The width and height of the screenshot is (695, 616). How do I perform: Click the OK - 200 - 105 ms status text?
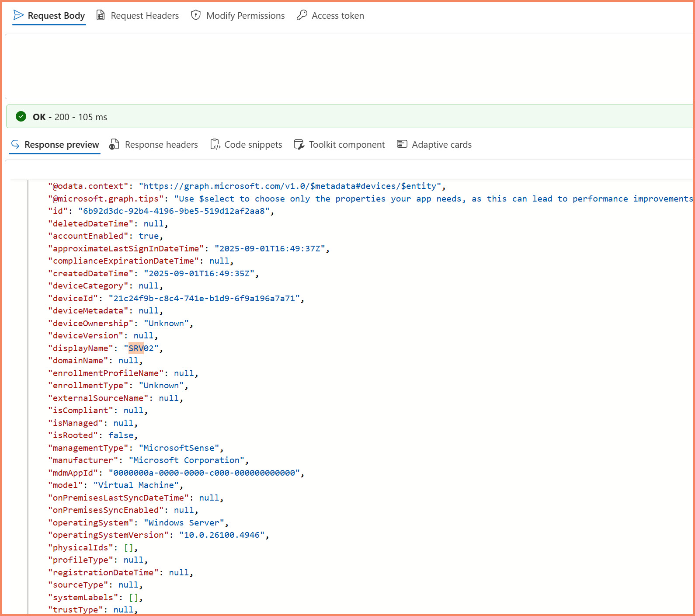click(70, 117)
